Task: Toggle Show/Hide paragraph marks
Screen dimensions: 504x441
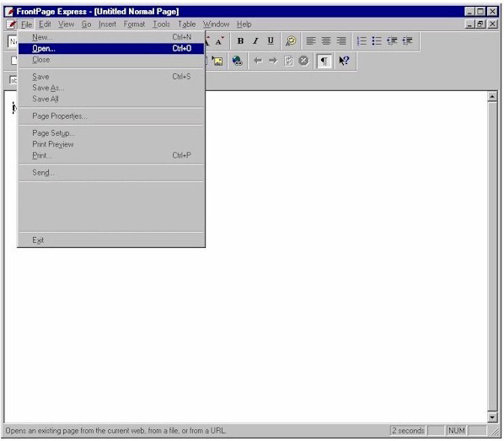Action: point(324,61)
